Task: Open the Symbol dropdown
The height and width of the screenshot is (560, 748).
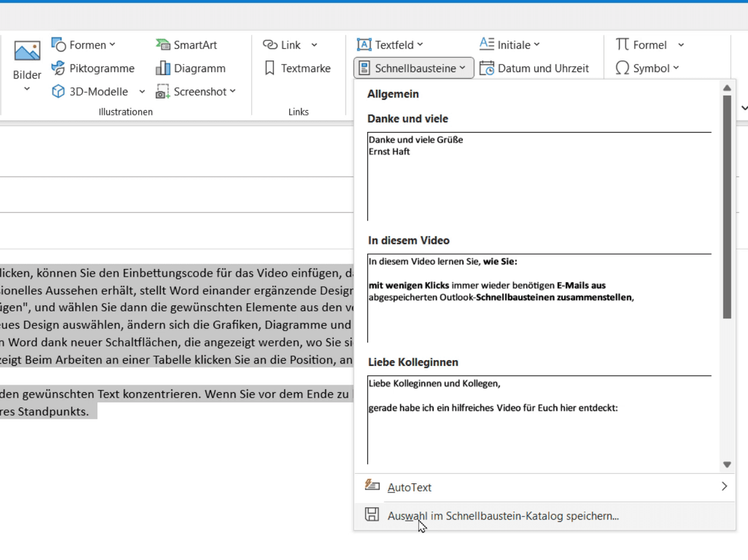Action: [x=647, y=69]
